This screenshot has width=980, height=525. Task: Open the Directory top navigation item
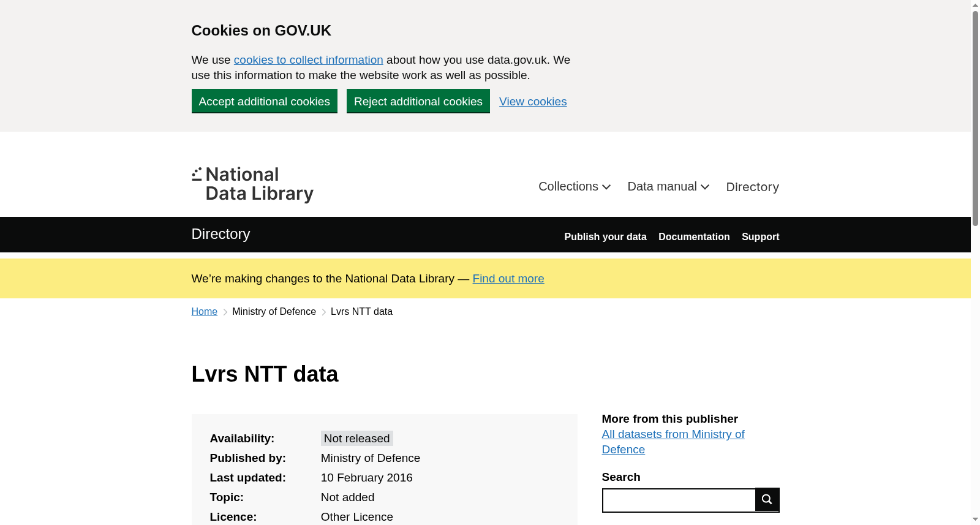(752, 187)
